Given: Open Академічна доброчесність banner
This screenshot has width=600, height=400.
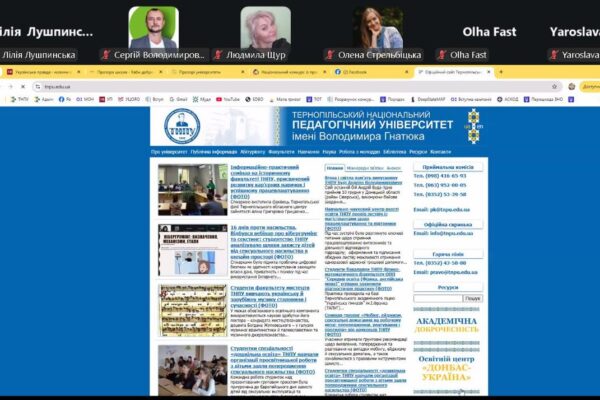Looking at the screenshot, I should point(447,325).
